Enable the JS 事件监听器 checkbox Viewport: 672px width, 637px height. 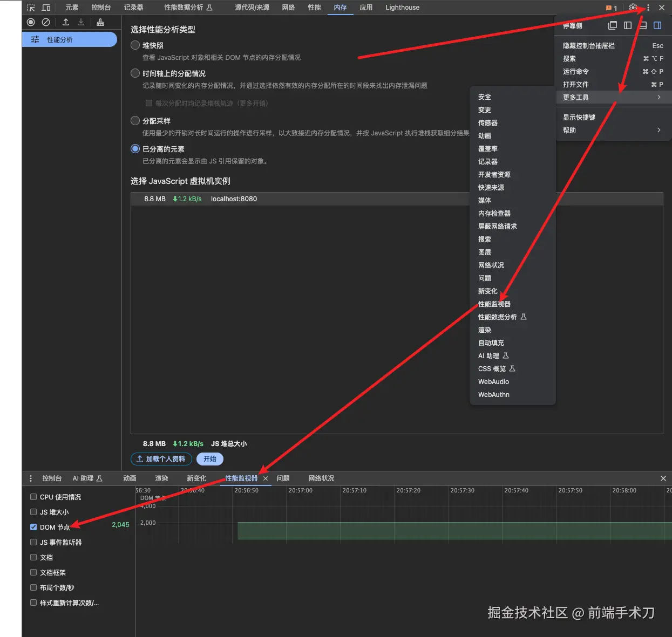(x=33, y=542)
